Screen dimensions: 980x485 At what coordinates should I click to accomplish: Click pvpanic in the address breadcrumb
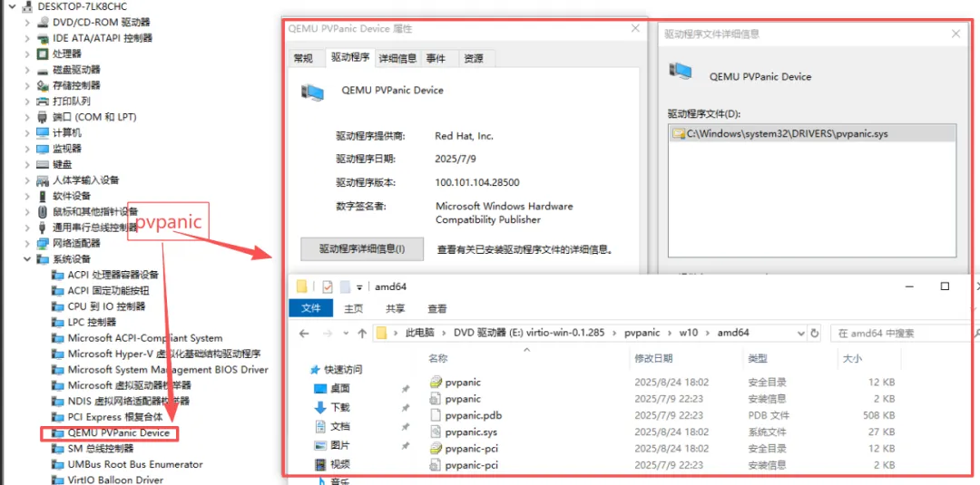click(640, 334)
